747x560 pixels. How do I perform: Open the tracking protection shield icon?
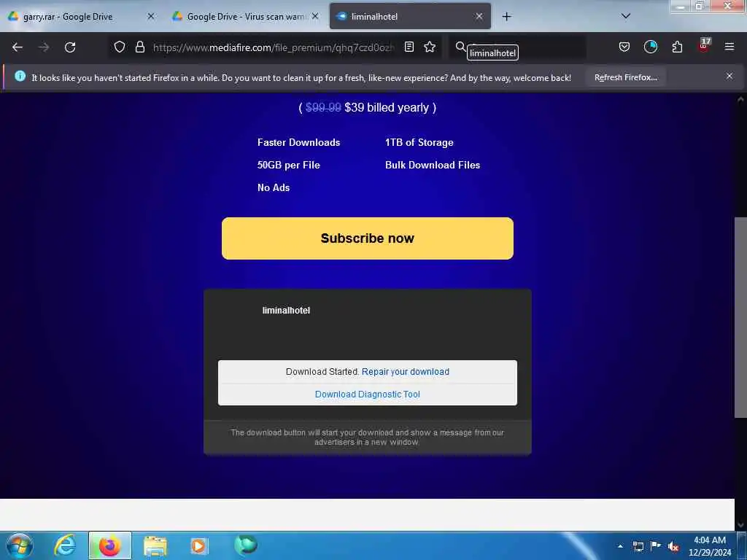120,47
